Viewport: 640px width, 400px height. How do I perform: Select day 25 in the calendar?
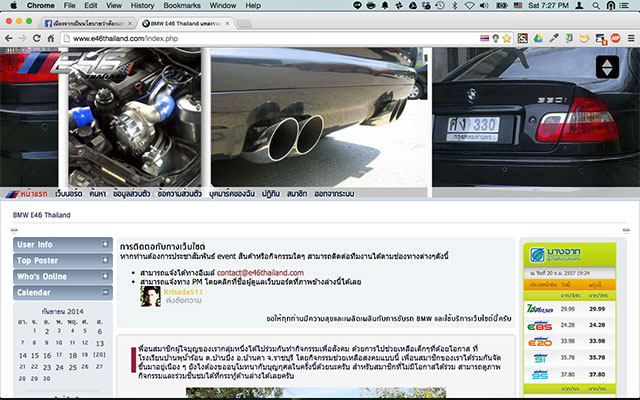click(73, 367)
